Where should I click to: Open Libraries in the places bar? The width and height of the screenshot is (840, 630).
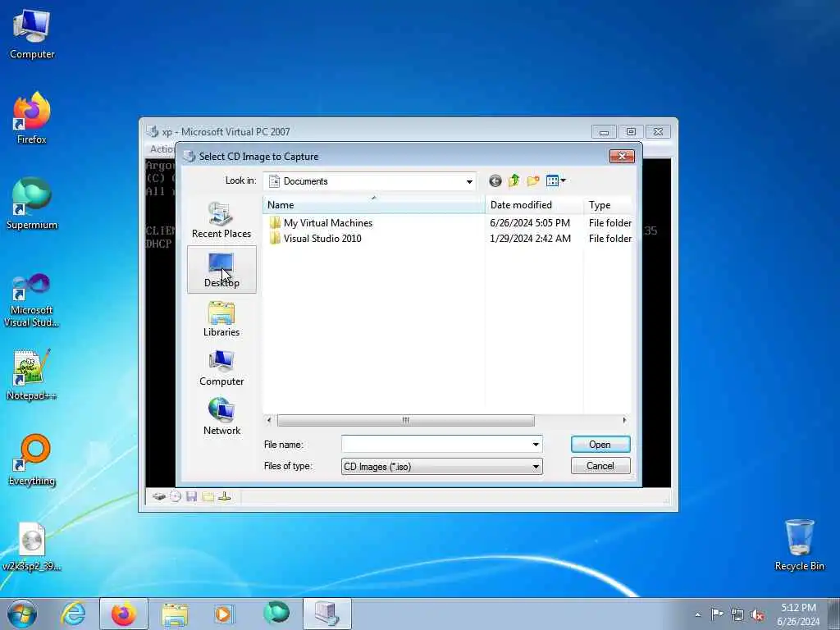[221, 319]
